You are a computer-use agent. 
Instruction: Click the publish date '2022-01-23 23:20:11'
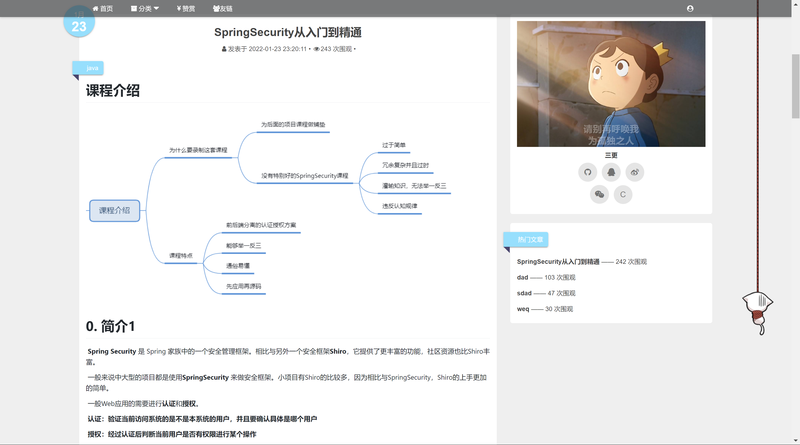tap(278, 49)
